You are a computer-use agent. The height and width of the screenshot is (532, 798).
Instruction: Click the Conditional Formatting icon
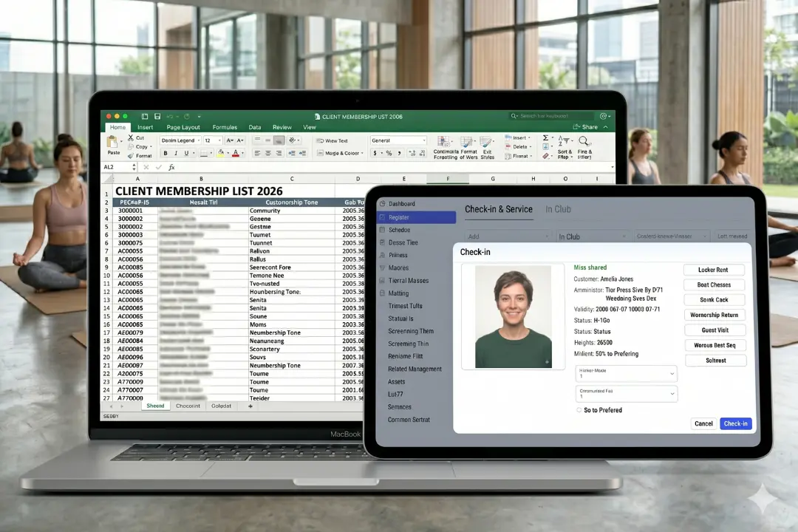click(444, 143)
